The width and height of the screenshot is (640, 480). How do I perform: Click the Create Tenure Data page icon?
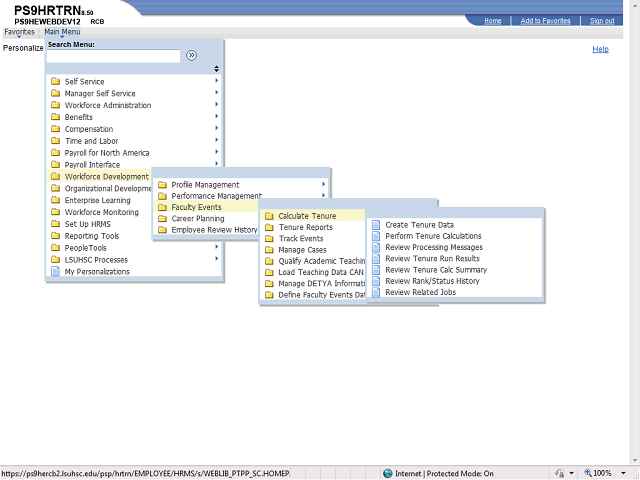376,224
